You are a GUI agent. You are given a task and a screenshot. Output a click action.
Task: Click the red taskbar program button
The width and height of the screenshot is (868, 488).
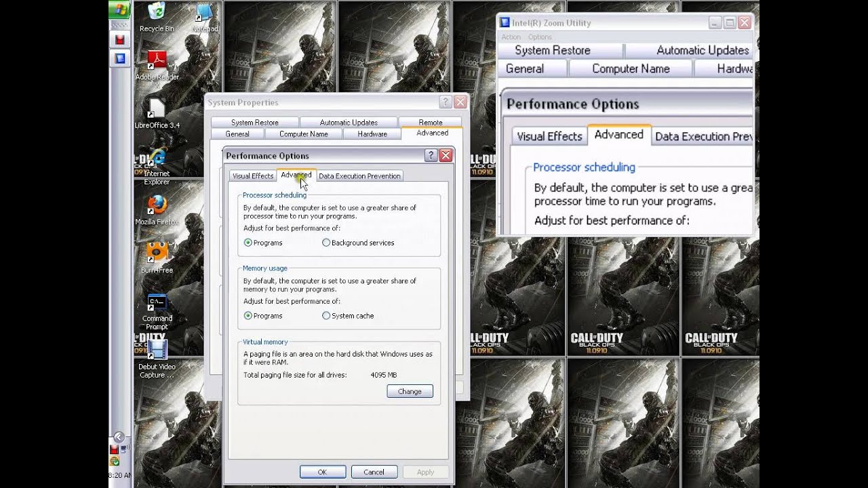(120, 40)
